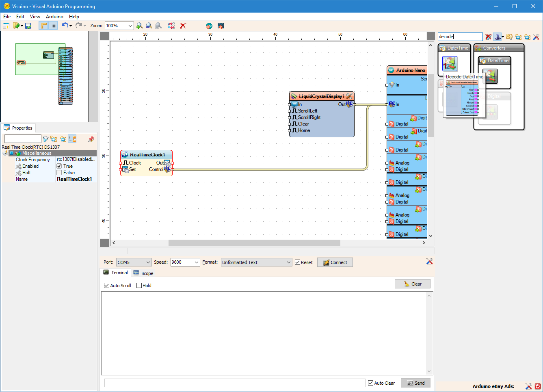Clear component filter with red X icon

pyautogui.click(x=488, y=37)
